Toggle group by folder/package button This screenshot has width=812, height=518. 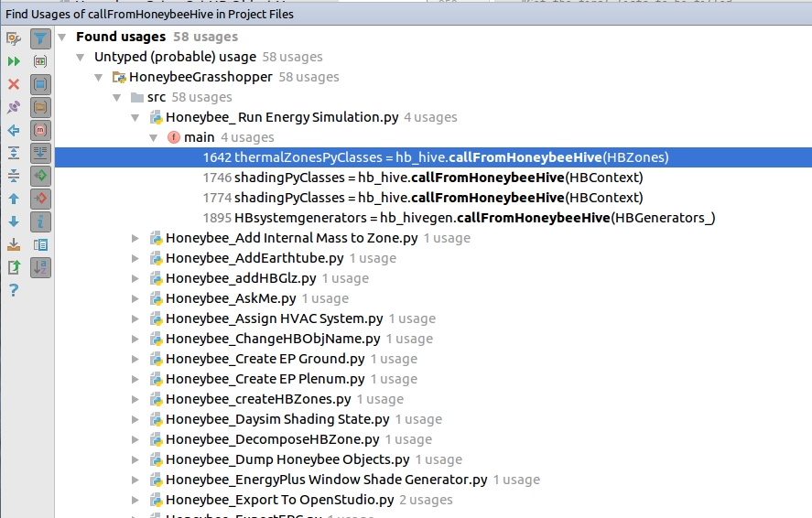click(40, 107)
